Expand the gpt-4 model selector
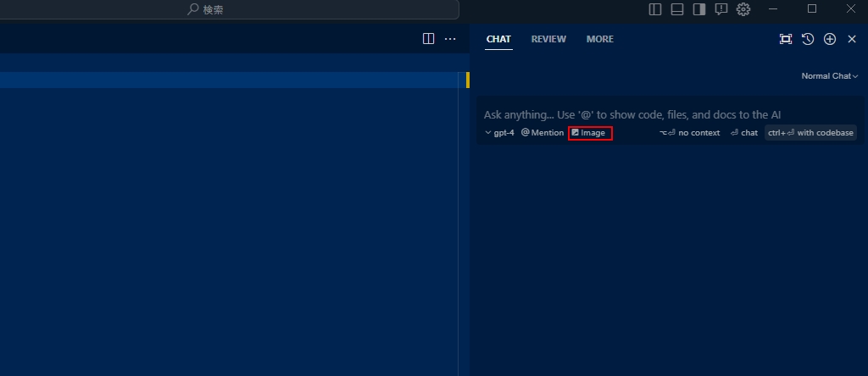Image resolution: width=868 pixels, height=376 pixels. [x=499, y=133]
